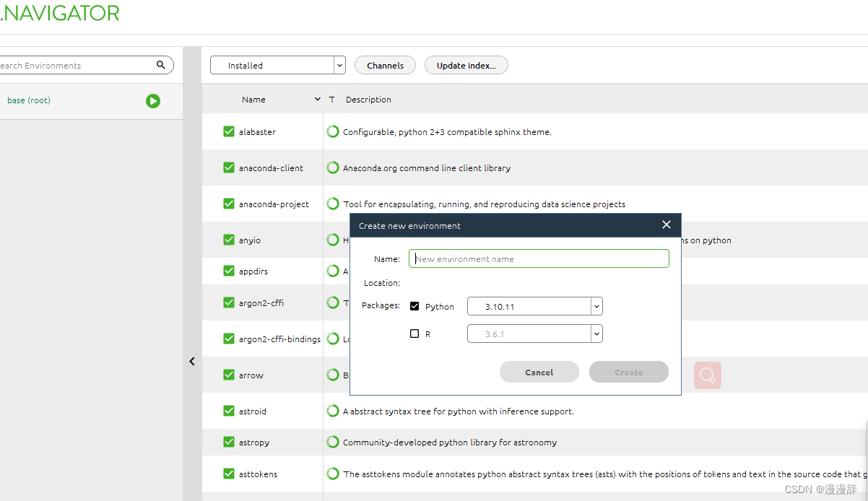Select the anyio package name
Viewport: 868px width, 501px height.
click(250, 240)
